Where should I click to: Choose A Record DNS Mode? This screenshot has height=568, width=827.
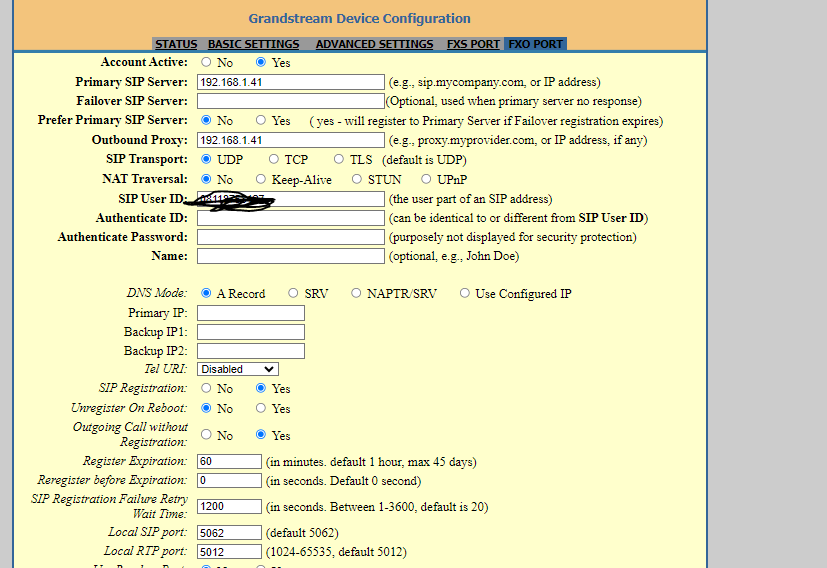pyautogui.click(x=206, y=293)
